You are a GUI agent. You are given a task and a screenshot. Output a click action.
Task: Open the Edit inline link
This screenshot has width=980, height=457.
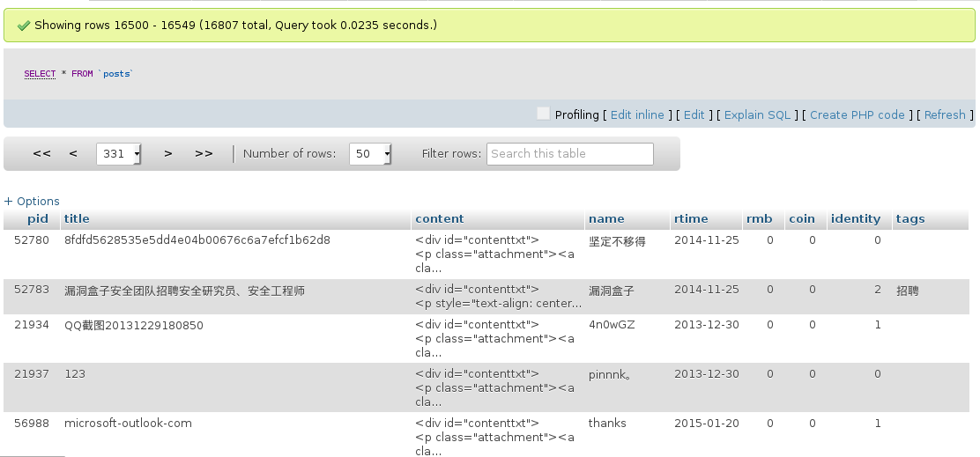(637, 114)
